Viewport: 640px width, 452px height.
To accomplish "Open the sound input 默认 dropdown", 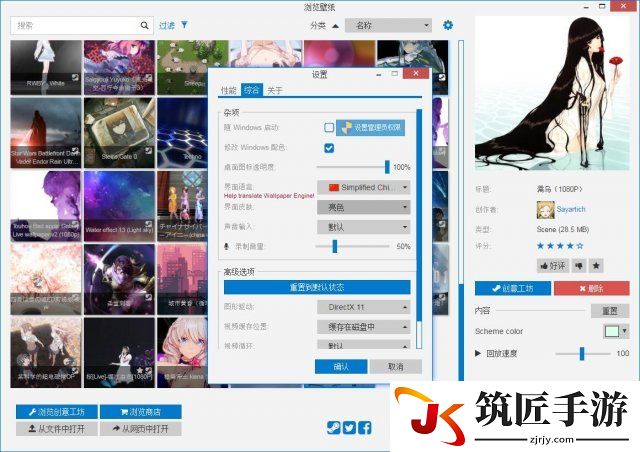I will pos(364,227).
